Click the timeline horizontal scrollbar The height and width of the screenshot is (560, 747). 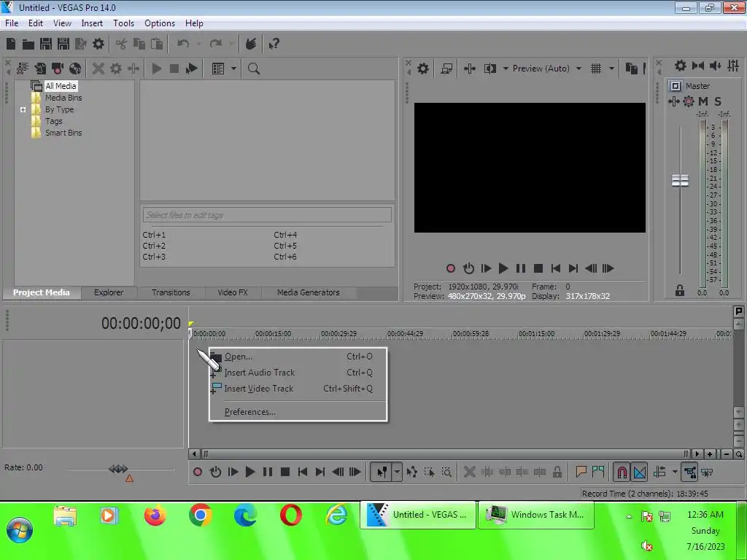444,454
